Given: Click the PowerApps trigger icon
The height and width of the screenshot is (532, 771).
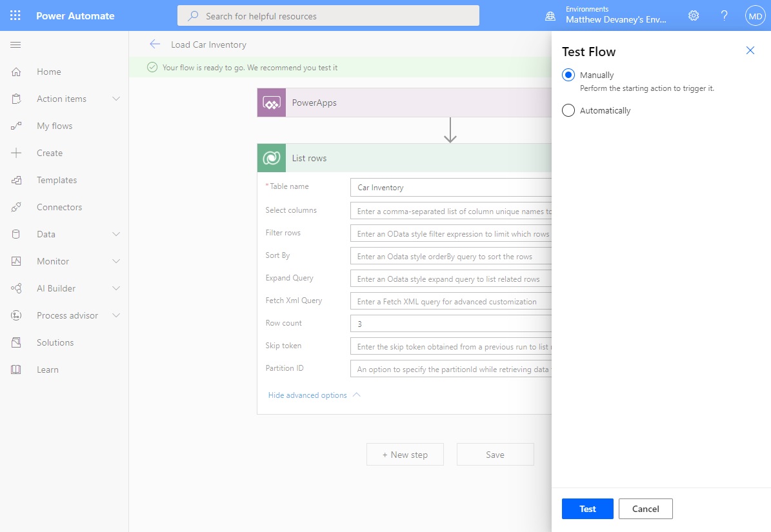Looking at the screenshot, I should coord(271,102).
